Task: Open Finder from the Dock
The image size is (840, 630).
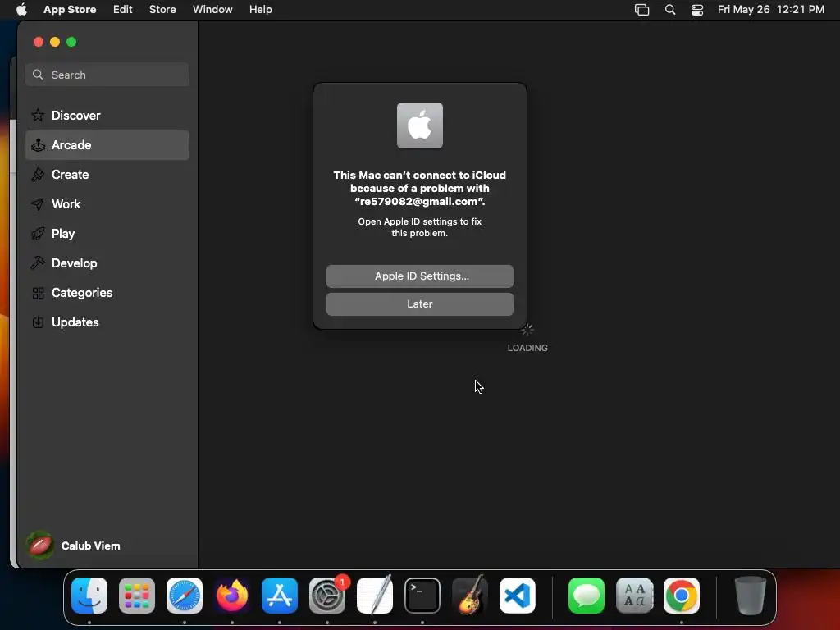Action: (89, 596)
